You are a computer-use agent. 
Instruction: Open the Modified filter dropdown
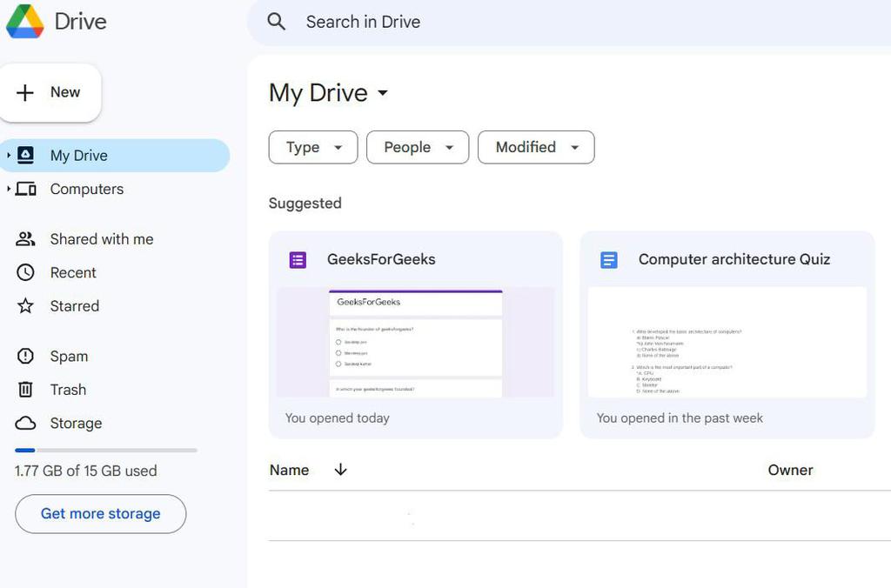pyautogui.click(x=536, y=148)
